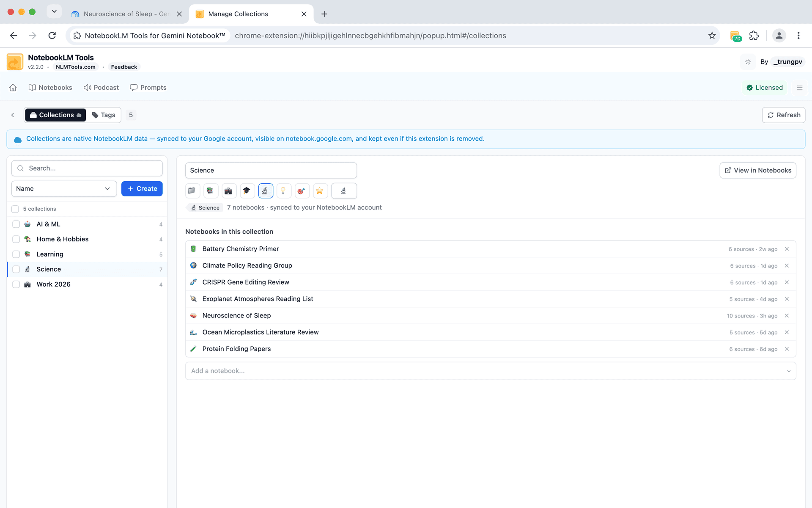Image resolution: width=812 pixels, height=508 pixels.
Task: Open the Notebooks nav item
Action: click(x=50, y=88)
